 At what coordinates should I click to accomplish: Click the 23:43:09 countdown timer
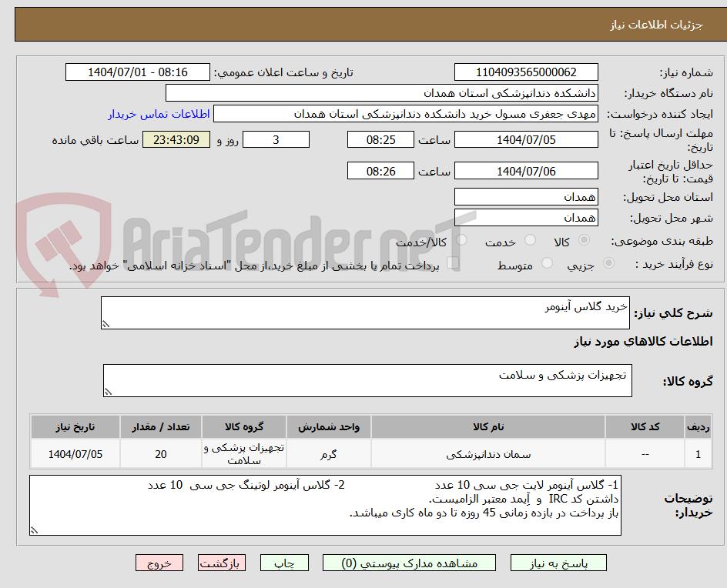coord(176,139)
